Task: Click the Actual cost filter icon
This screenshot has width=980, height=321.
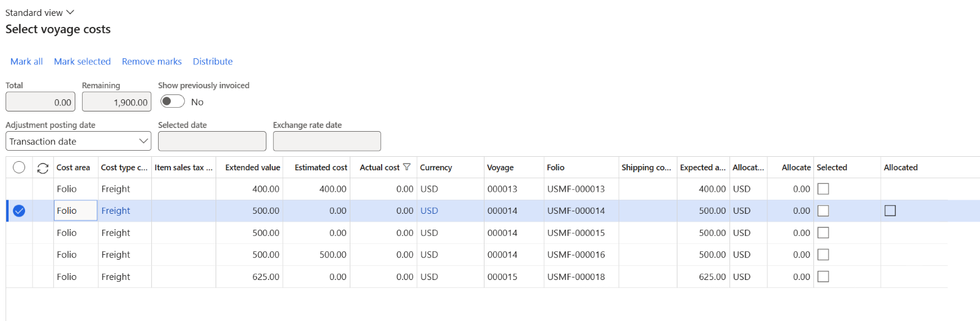Action: point(407,167)
